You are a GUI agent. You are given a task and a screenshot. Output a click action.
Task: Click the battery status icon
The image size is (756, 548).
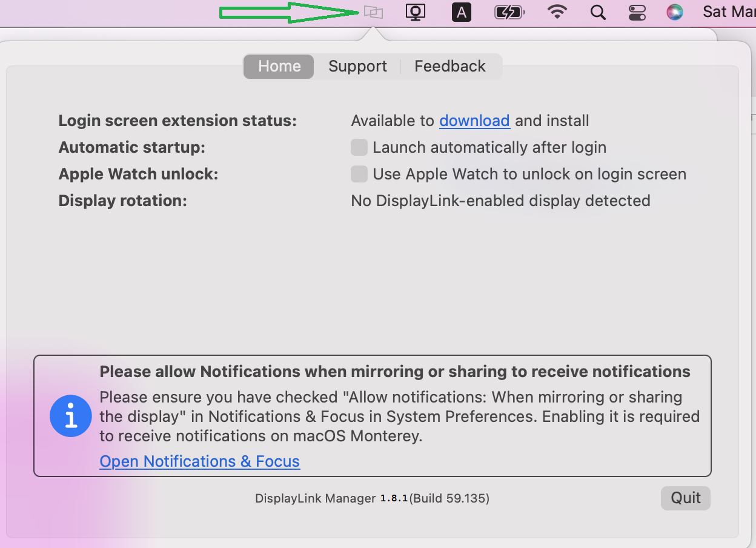[x=509, y=12]
